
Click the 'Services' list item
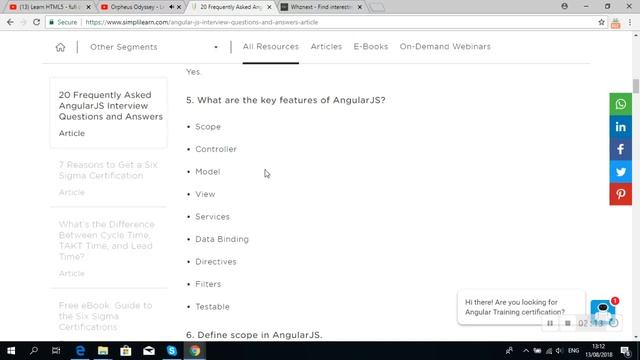pos(212,217)
